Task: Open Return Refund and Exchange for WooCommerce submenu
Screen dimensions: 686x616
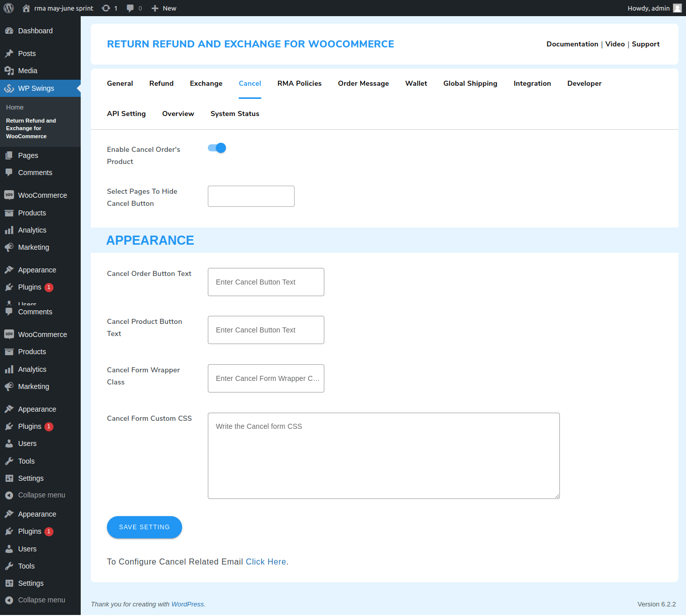Action: (x=31, y=129)
